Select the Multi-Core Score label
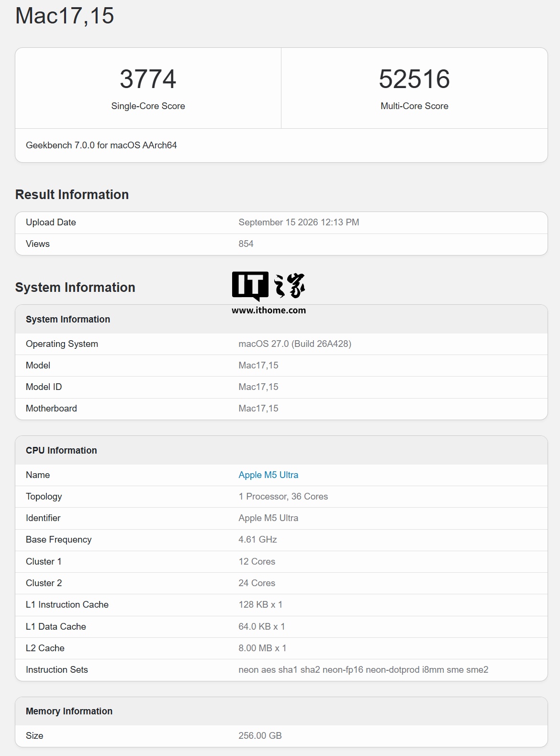The width and height of the screenshot is (560, 756). tap(414, 106)
